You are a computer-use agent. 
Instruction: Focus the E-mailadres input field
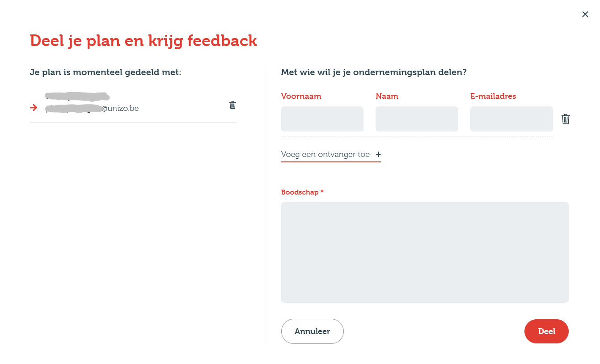[x=511, y=119]
